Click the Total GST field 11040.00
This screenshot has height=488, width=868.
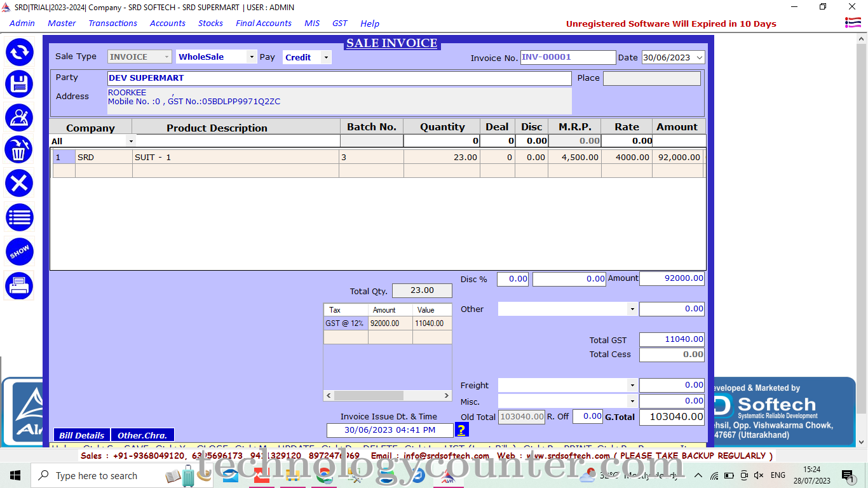coord(672,340)
